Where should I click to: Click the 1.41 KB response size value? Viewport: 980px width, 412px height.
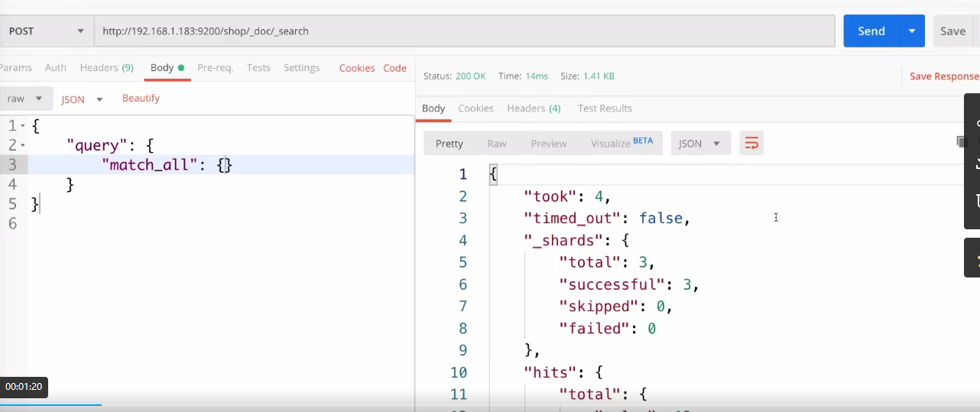(x=599, y=76)
